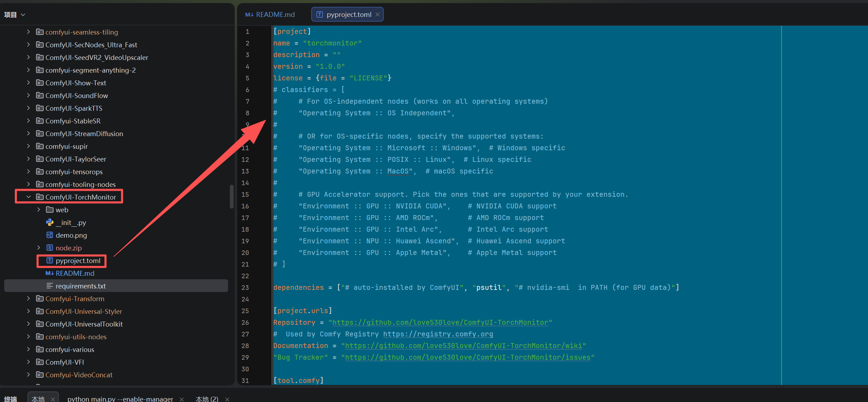
Task: Click the README.md markdown icon in tree
Action: pos(50,273)
